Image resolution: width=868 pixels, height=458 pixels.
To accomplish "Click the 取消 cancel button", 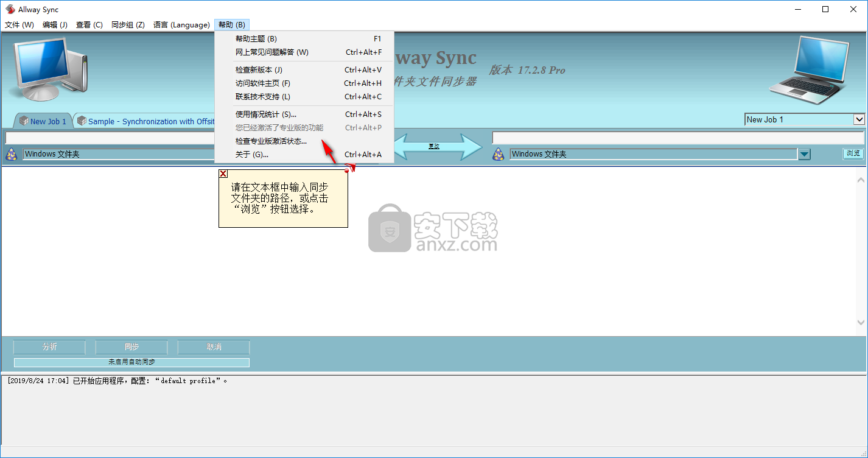I will click(x=214, y=347).
